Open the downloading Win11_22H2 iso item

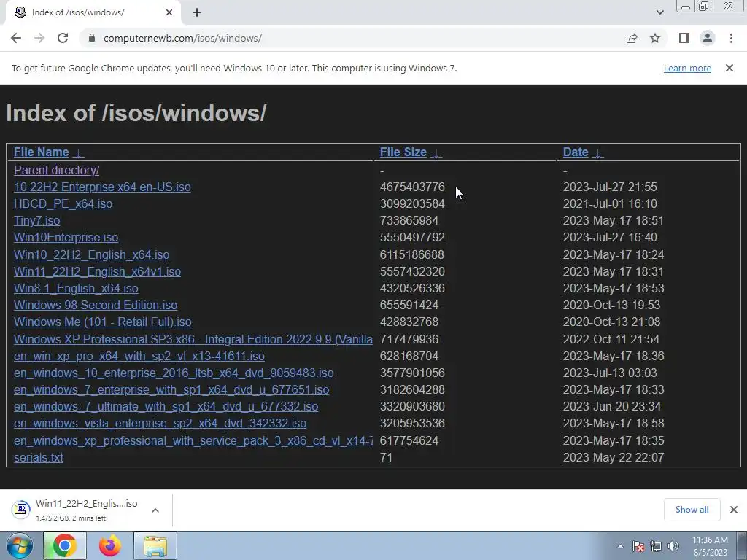click(x=86, y=510)
